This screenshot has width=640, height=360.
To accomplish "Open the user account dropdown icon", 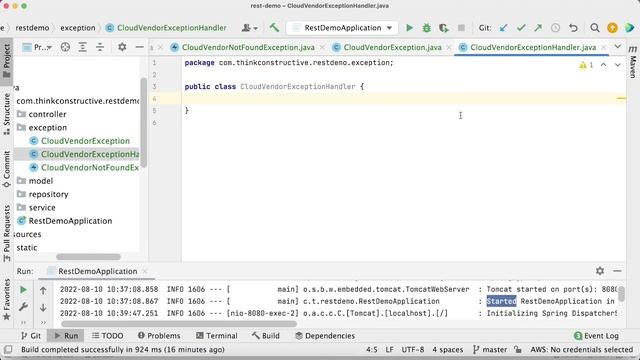I will 249,28.
